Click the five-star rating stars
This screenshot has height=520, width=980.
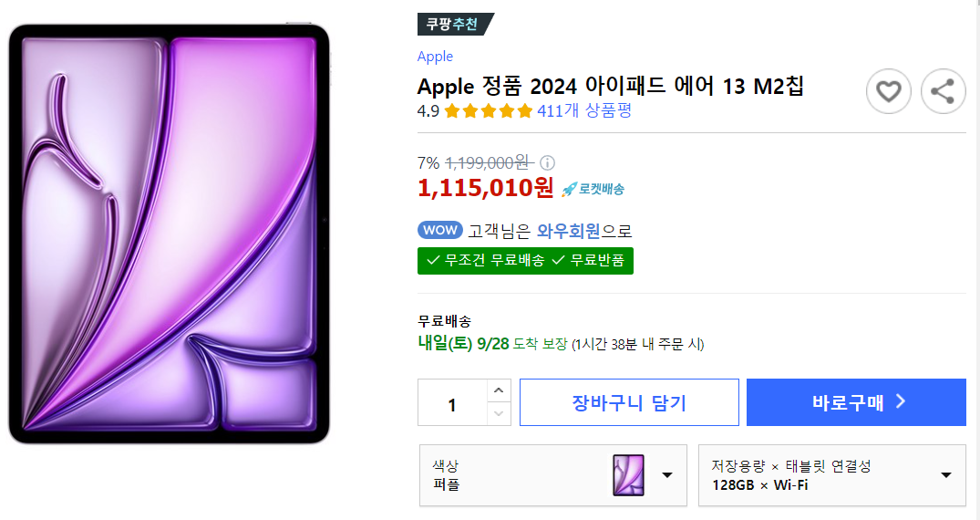(488, 111)
